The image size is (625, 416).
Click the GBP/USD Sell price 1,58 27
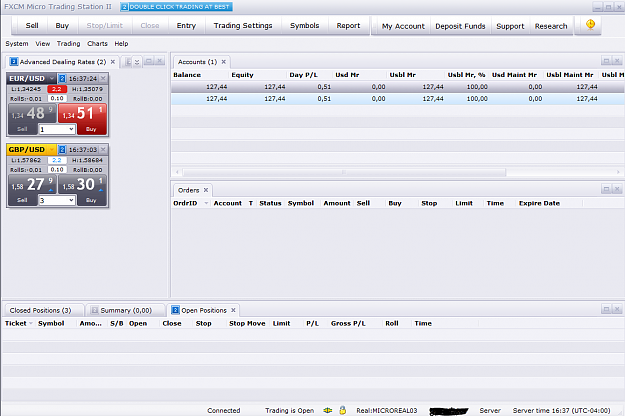(x=32, y=184)
